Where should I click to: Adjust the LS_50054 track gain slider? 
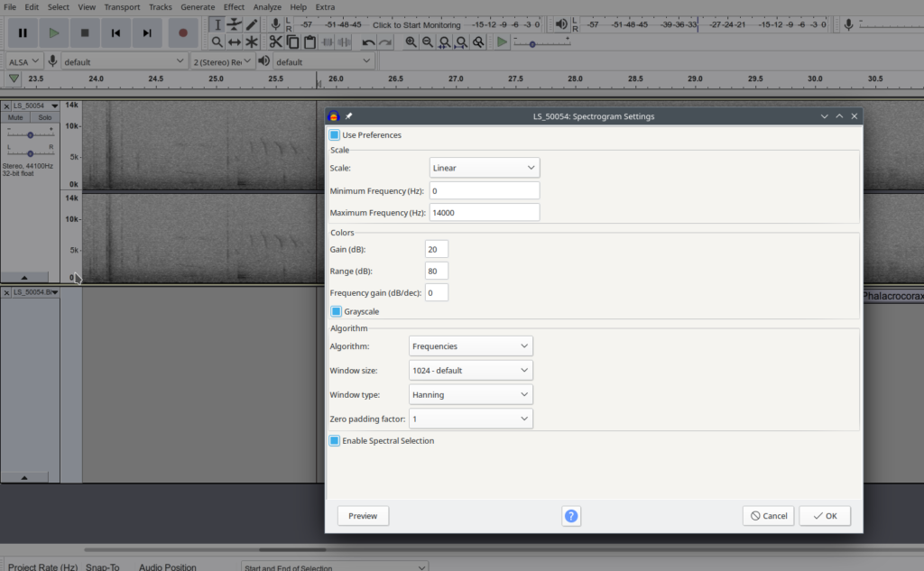click(x=30, y=135)
